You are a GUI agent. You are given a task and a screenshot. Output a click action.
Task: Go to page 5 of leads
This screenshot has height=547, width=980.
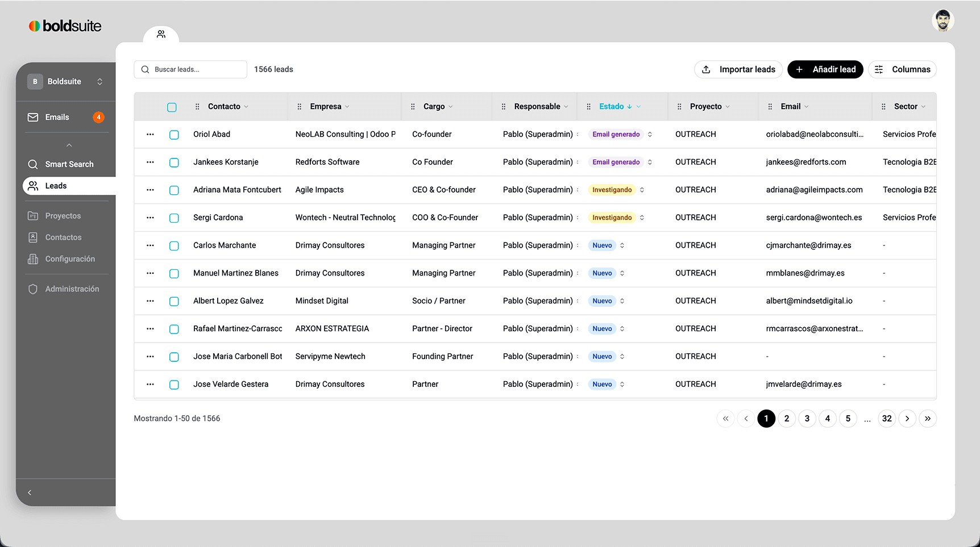(x=848, y=419)
